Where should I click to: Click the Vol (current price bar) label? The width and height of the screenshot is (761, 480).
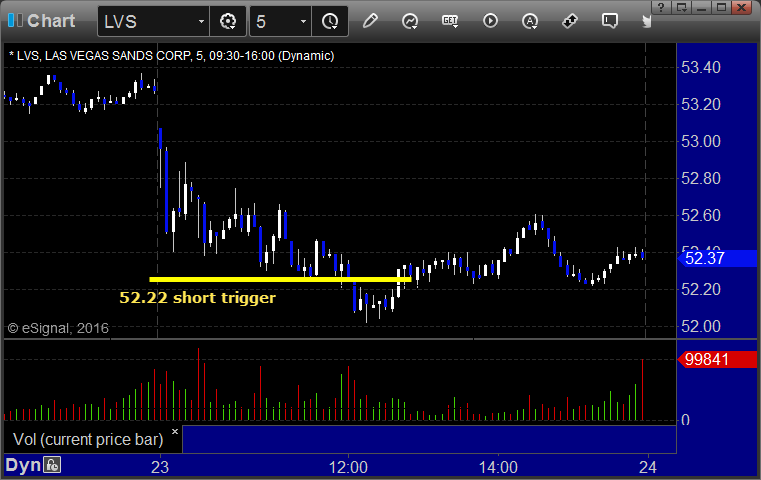click(x=88, y=439)
